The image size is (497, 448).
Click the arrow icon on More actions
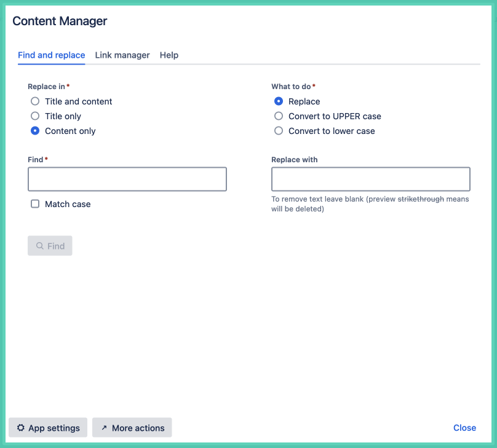[104, 428]
